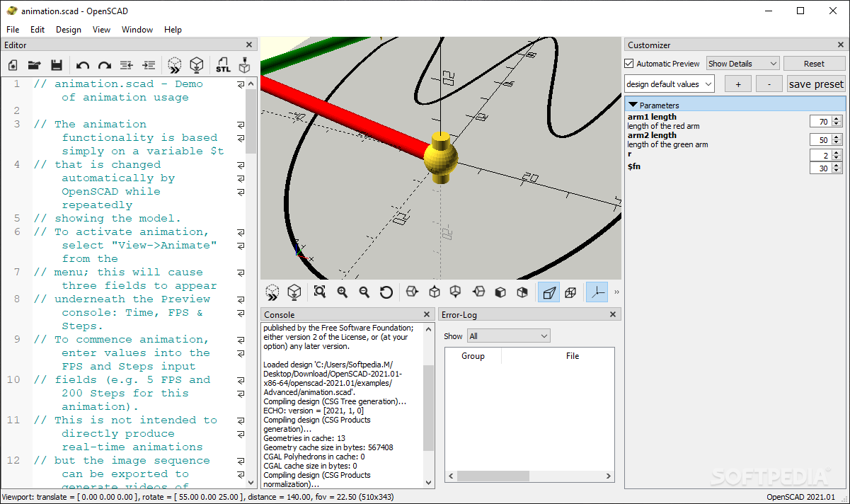The width and height of the screenshot is (850, 504).
Task: Click the arm1 length spinbox arrows
Action: coord(837,121)
